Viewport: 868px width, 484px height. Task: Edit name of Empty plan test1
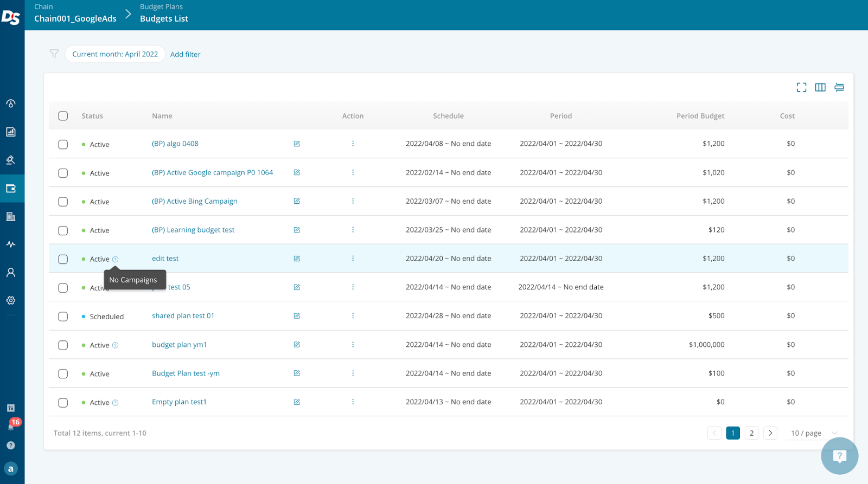tap(297, 402)
